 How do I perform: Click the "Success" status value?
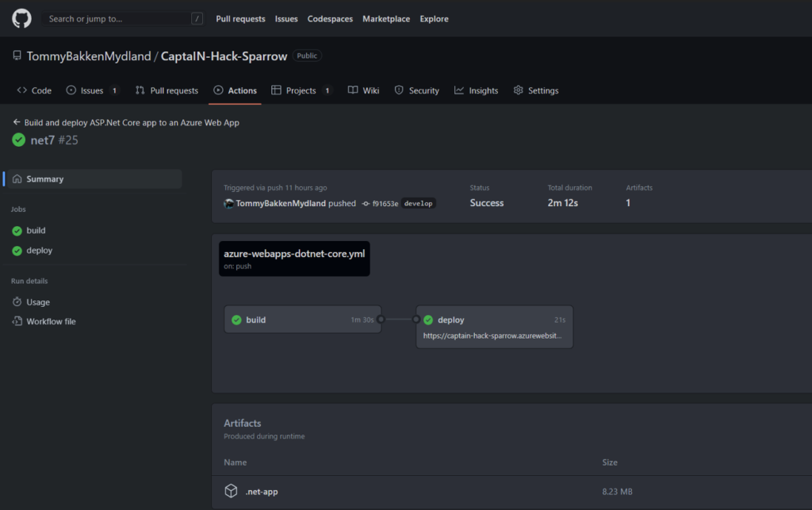tap(487, 203)
